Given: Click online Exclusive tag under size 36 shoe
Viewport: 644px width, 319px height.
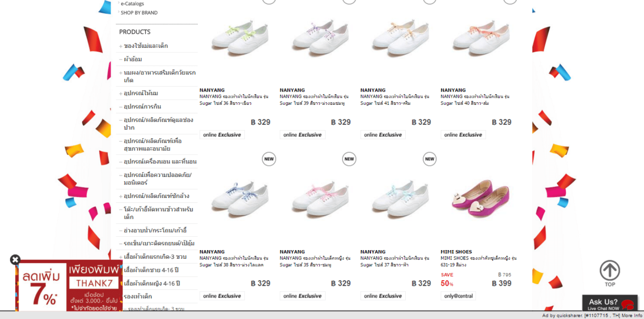Looking at the screenshot, I should (x=222, y=135).
